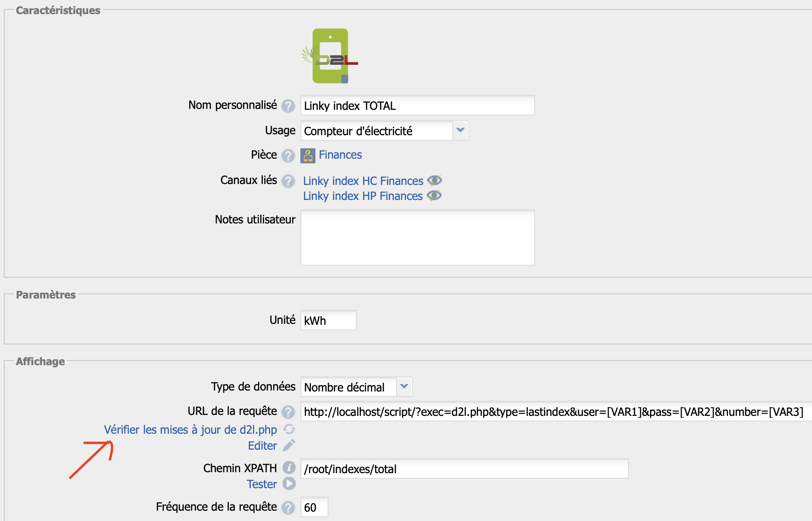Click info icon beside Chemin XPATH
Viewport: 812px width, 521px height.
click(289, 468)
